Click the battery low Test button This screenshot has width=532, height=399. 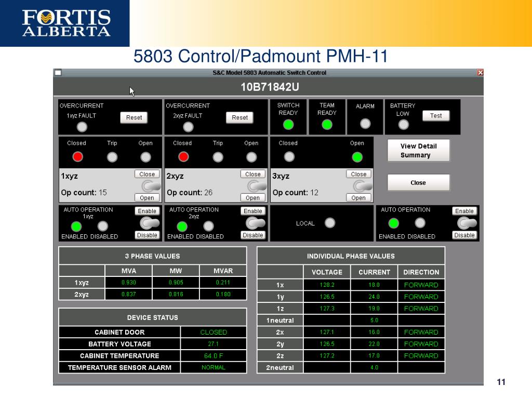[x=436, y=116]
